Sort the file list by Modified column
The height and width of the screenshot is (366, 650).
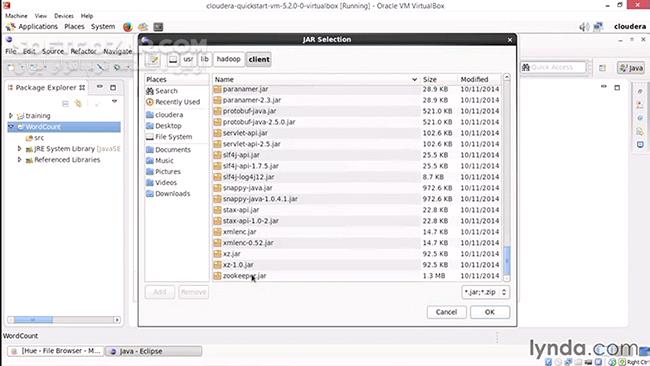(x=479, y=79)
